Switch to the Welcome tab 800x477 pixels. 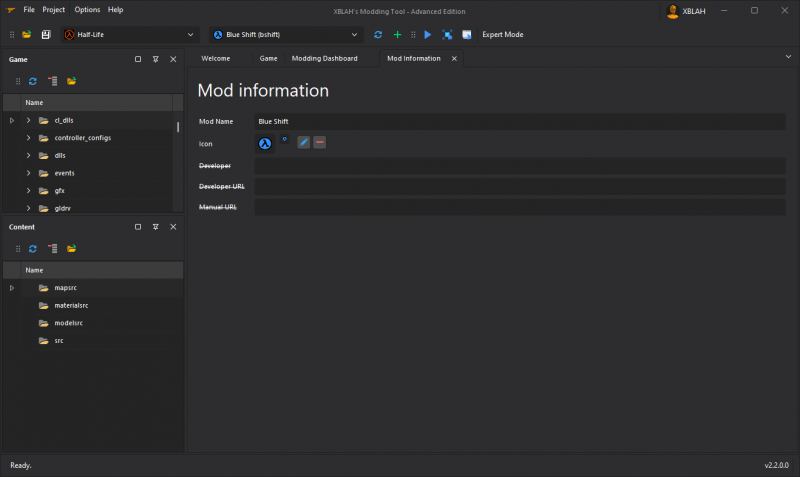(x=216, y=58)
